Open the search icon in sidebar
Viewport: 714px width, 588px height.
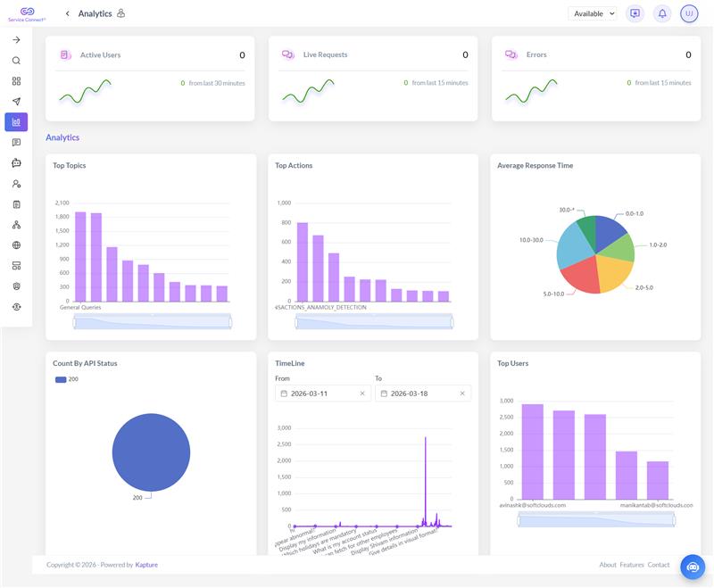[x=16, y=61]
